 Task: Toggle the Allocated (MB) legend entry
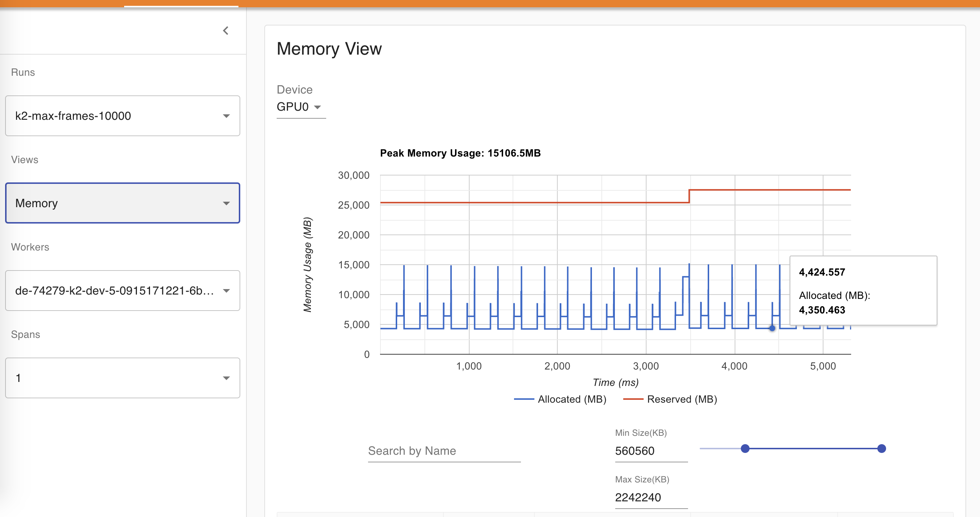(572, 399)
